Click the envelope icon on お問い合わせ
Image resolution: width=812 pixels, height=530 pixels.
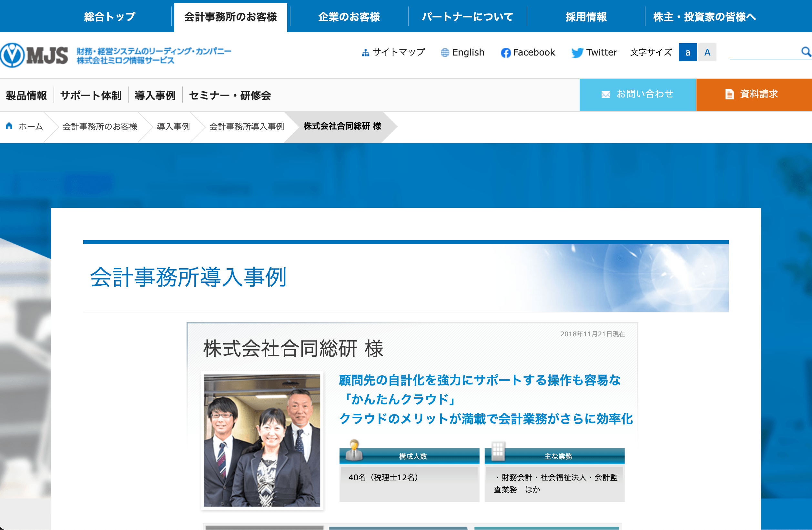[x=605, y=95]
